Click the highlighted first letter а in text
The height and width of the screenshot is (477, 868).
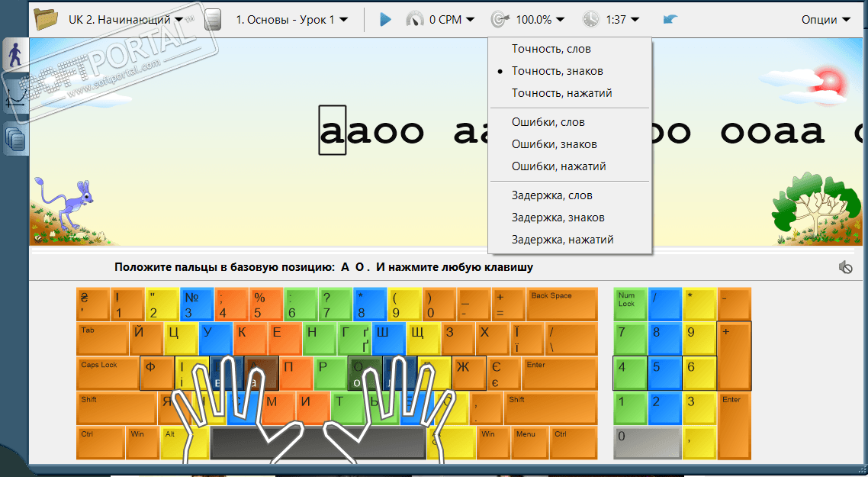coord(332,131)
